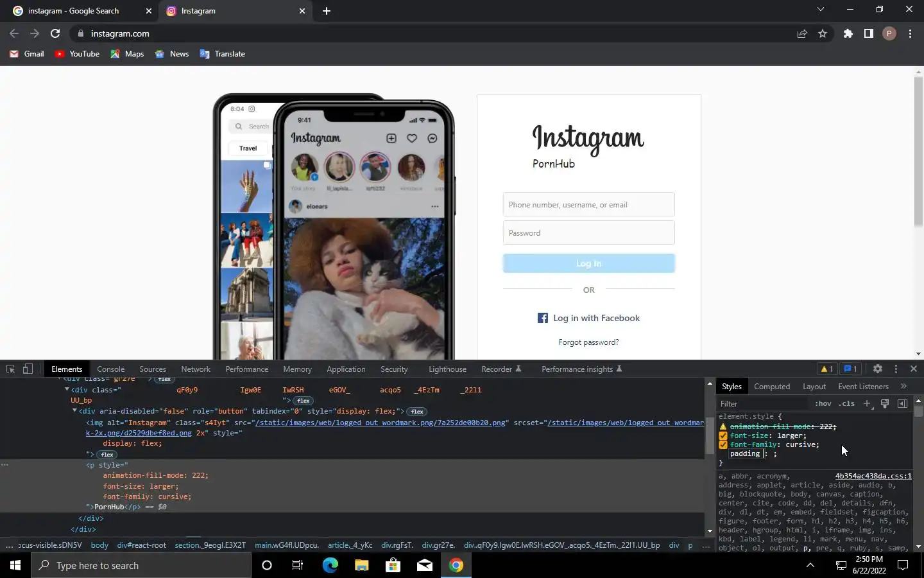Click Log in with Facebook

pos(588,318)
